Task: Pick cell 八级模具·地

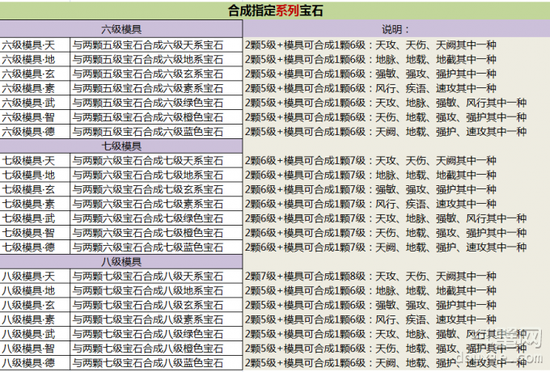Action: pyautogui.click(x=35, y=291)
